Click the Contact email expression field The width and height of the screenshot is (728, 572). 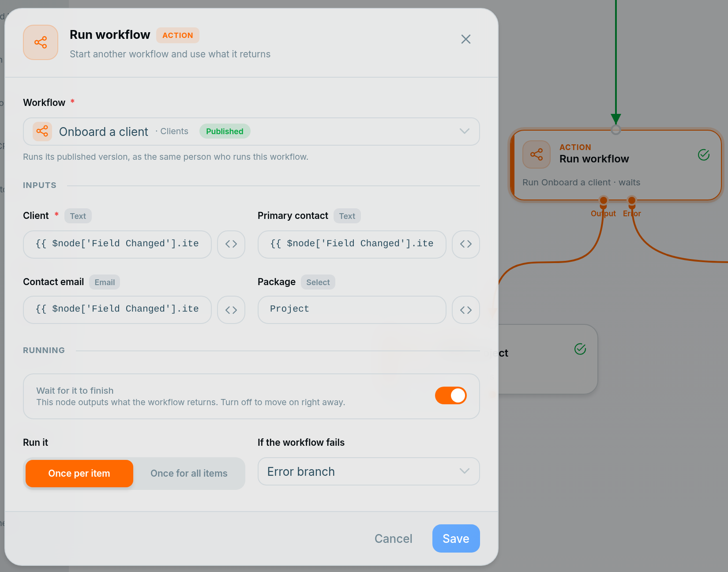click(x=117, y=310)
